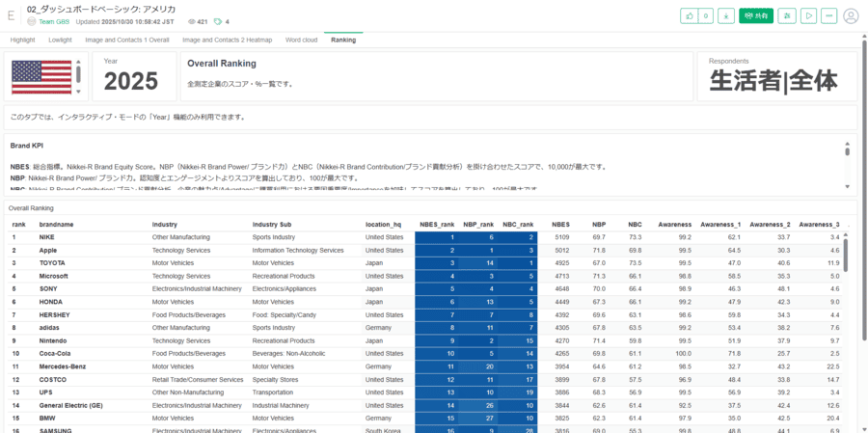This screenshot has width=868, height=433.
Task: Click the icon button right of share
Action: tap(786, 16)
